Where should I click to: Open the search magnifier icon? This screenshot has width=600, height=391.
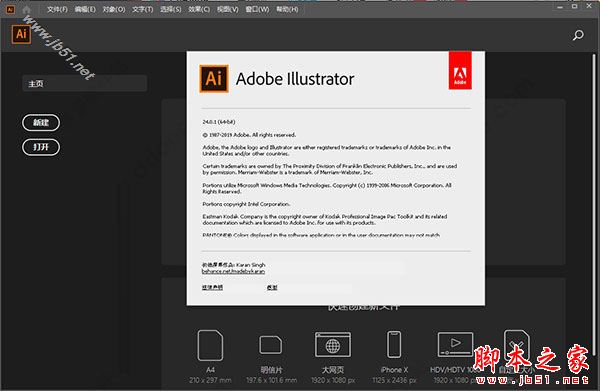click(578, 35)
